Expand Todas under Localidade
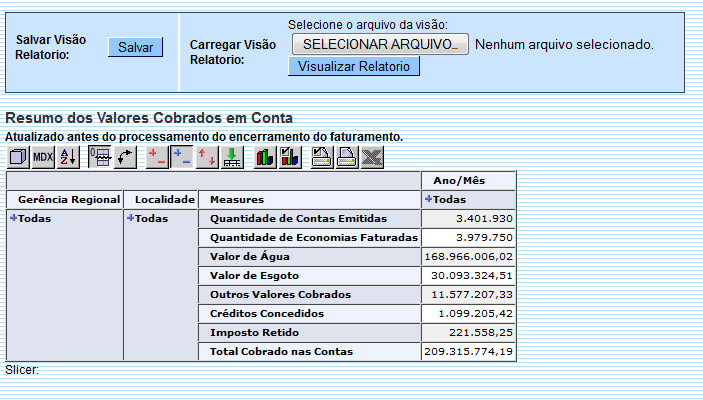The height and width of the screenshot is (400, 703). (x=130, y=218)
